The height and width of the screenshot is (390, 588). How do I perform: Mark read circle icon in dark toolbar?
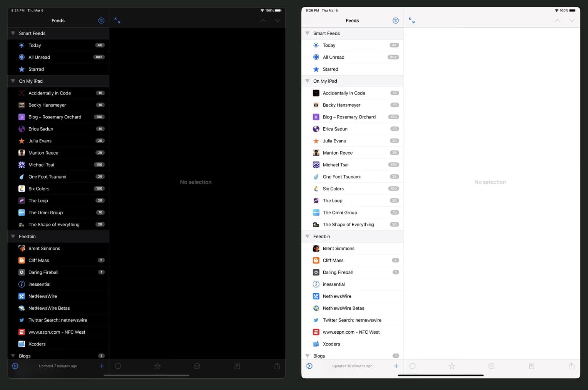tap(118, 366)
